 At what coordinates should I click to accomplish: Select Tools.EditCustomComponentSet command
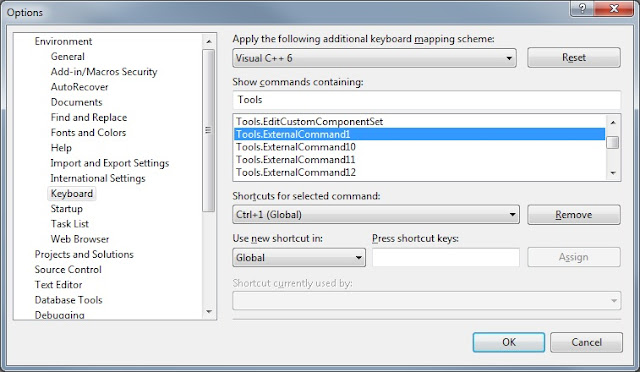pyautogui.click(x=420, y=122)
